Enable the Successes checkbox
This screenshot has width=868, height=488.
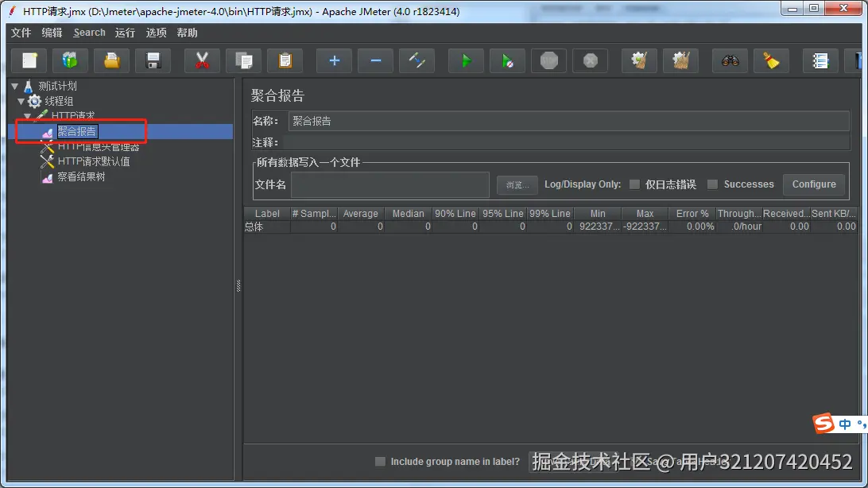[712, 184]
